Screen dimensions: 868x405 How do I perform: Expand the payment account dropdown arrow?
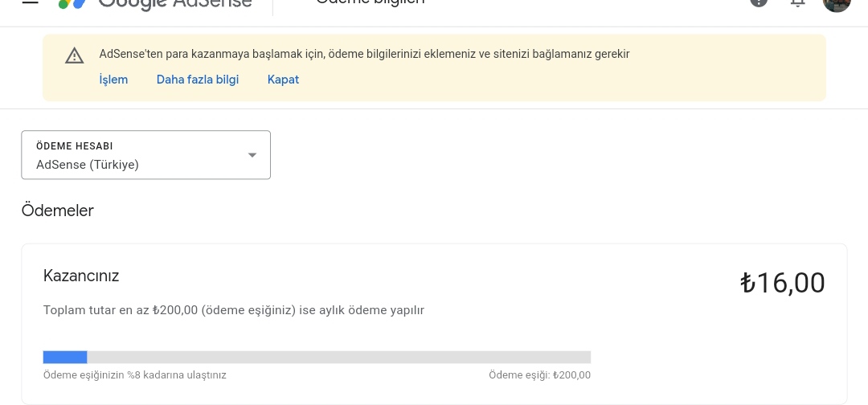252,155
